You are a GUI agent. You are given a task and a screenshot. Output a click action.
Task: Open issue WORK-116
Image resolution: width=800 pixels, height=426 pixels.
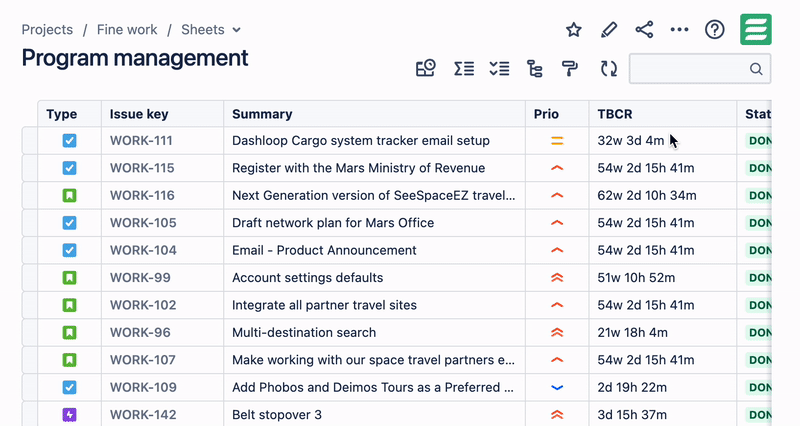click(x=142, y=195)
